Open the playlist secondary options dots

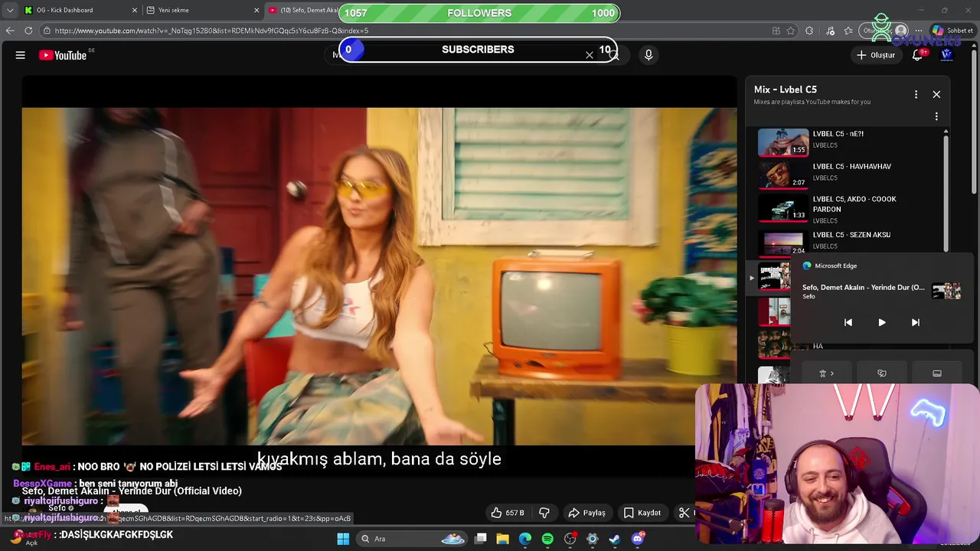[936, 116]
